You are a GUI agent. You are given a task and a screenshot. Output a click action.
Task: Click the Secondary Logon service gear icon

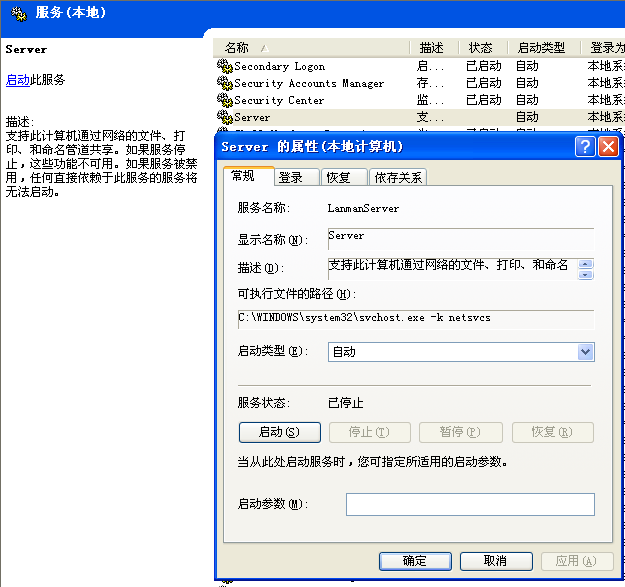pos(224,67)
